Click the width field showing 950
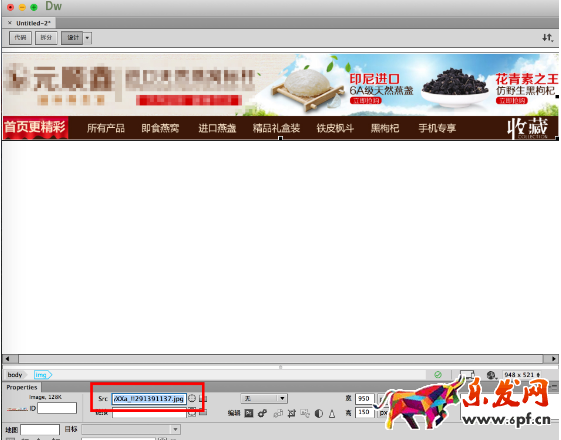561x440 pixels. pos(364,399)
